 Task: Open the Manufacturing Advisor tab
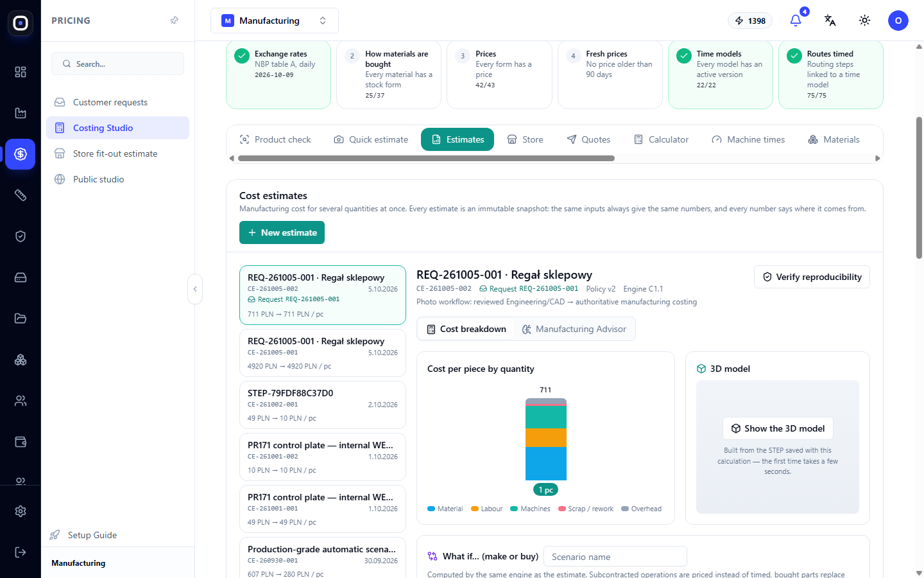pos(574,329)
